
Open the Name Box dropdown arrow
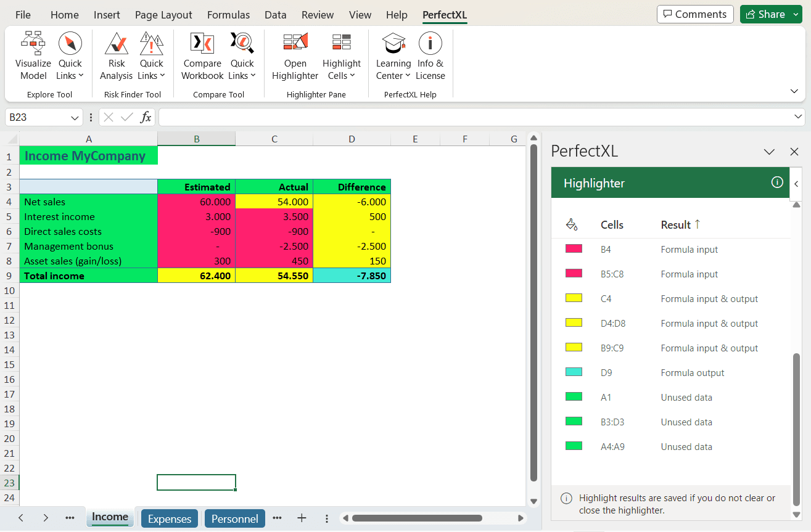(75, 117)
